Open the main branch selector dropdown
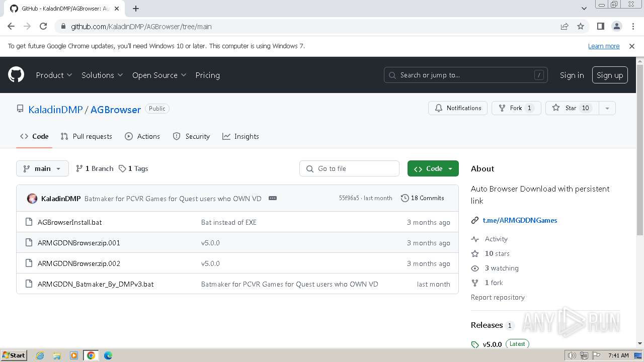644x362 pixels. pos(42,168)
